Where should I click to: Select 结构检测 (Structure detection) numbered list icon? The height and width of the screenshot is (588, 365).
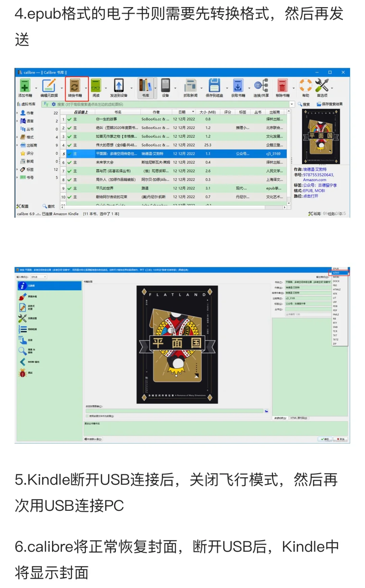point(22,329)
